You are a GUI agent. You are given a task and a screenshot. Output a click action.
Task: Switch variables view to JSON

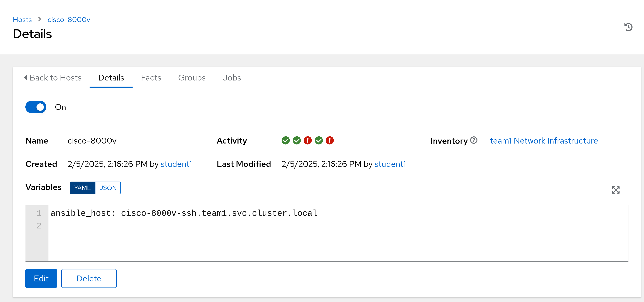coord(108,188)
